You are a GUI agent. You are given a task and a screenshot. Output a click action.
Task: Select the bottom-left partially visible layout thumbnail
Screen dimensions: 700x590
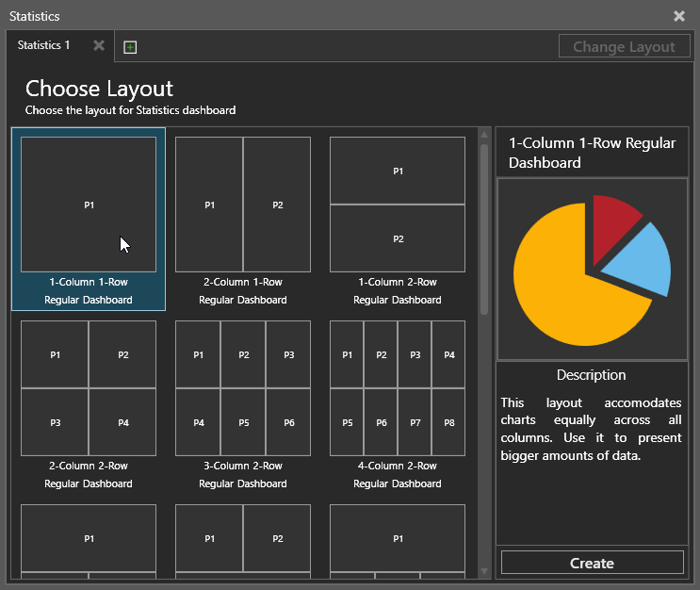[89, 541]
